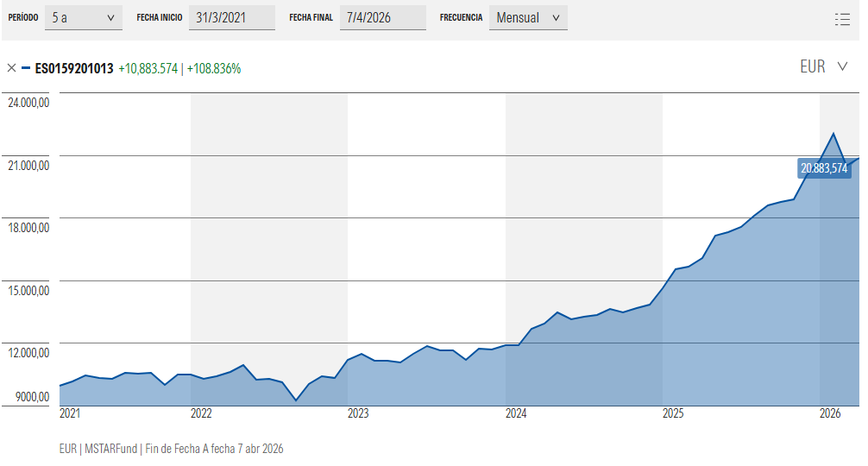Click the +10,883.574 gain value
868x466 pixels.
coord(148,69)
